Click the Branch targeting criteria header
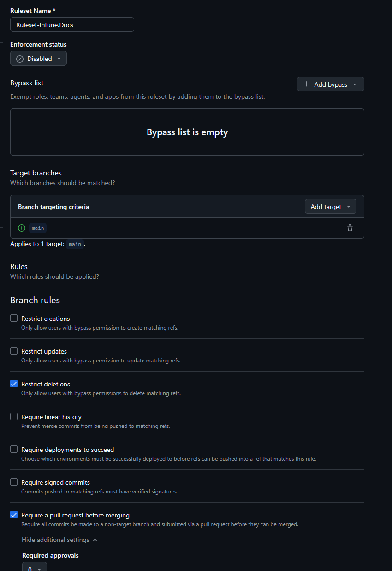 (53, 207)
